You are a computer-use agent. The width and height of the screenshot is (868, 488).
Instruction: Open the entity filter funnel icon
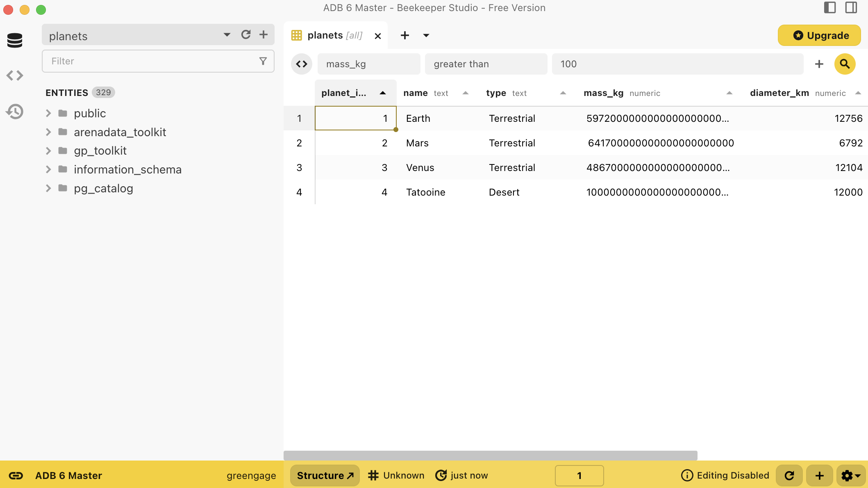[263, 61]
